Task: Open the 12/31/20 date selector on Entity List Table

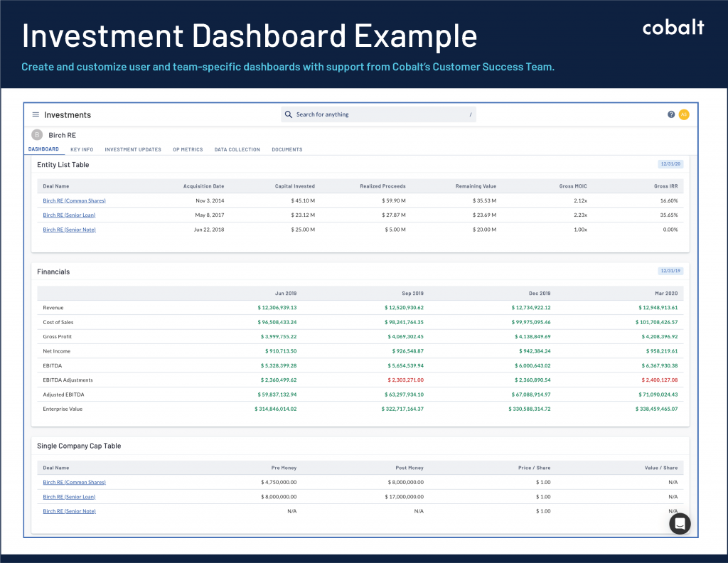Action: pyautogui.click(x=670, y=163)
